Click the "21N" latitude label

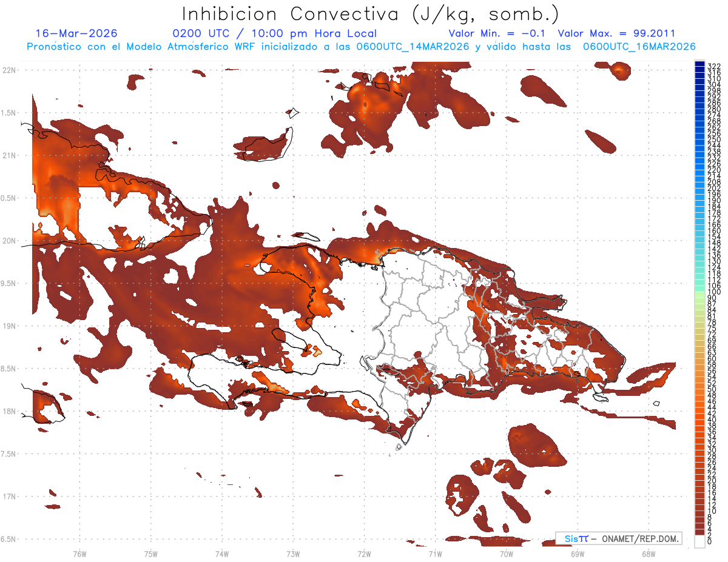point(10,155)
